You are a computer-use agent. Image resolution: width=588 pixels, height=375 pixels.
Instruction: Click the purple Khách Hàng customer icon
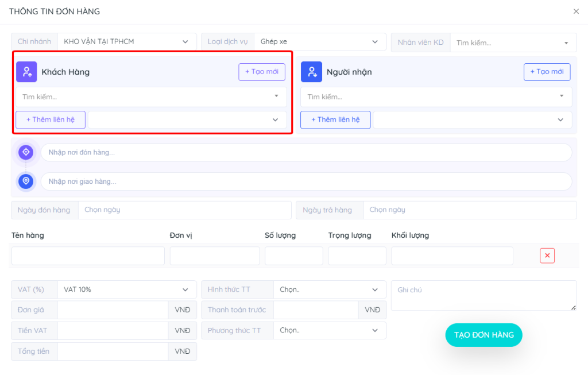(x=26, y=72)
